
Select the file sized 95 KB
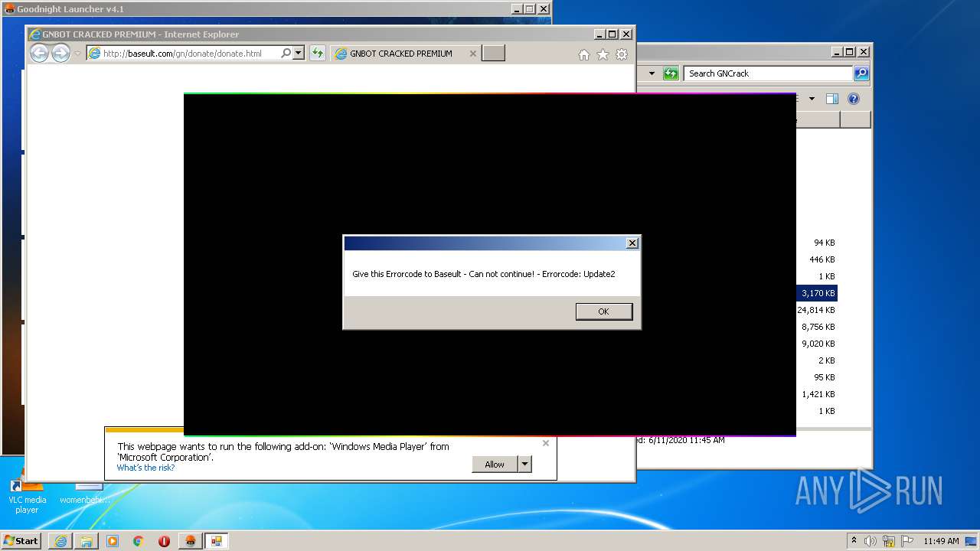coord(824,377)
